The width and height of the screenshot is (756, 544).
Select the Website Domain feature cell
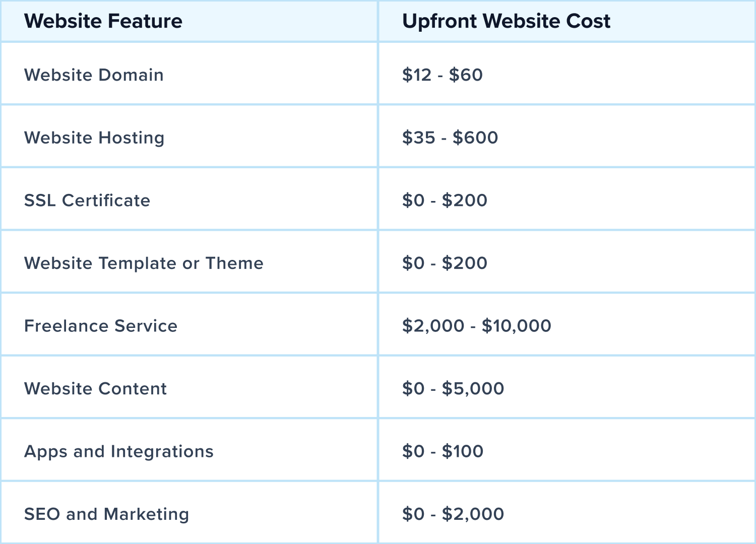94,75
